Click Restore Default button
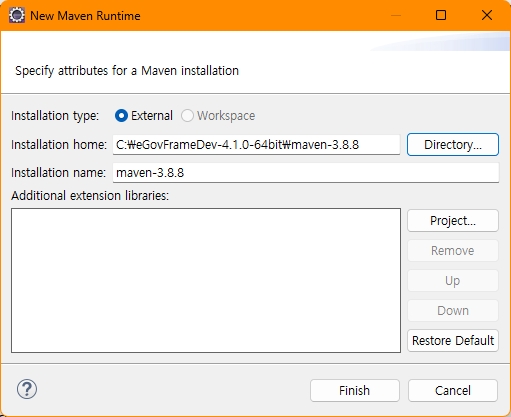This screenshot has height=417, width=511. click(x=453, y=341)
